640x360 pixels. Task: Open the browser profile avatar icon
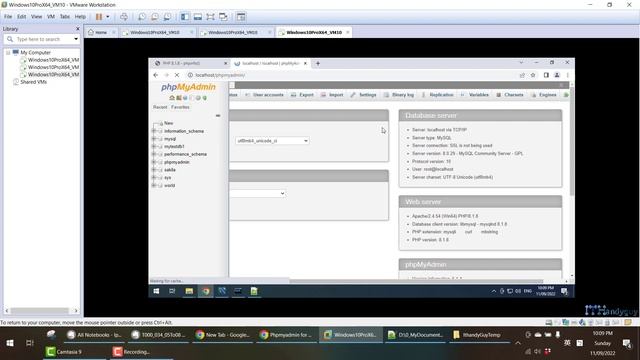tap(557, 75)
